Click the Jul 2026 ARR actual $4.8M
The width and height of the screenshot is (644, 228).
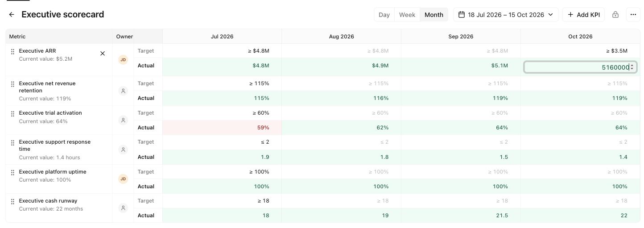point(261,66)
